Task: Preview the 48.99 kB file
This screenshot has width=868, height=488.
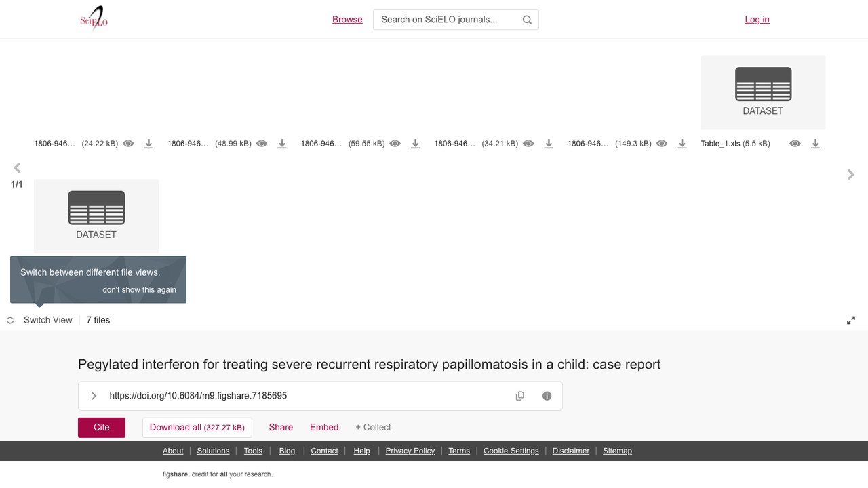Action: (262, 144)
